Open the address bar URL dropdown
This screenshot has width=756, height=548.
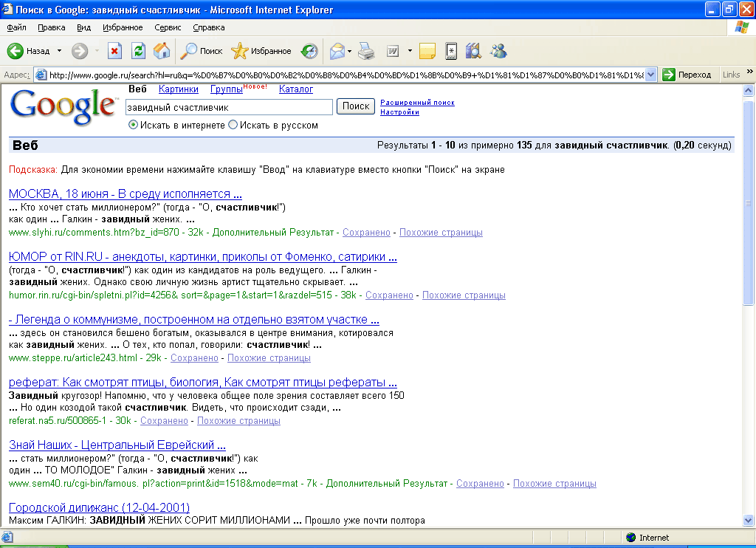click(651, 75)
